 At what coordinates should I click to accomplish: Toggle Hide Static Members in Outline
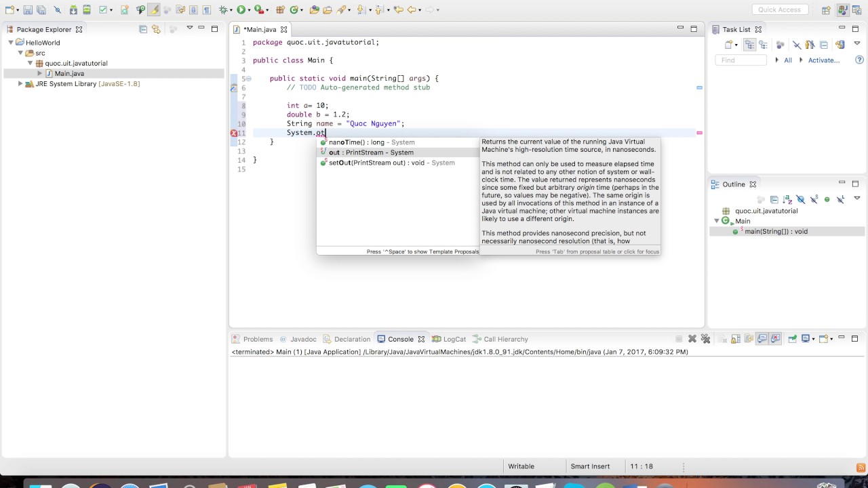coord(814,199)
